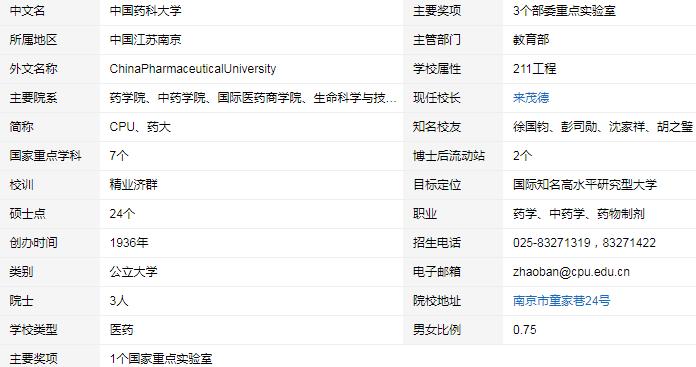Select the 现任校长 label
The image size is (696, 367).
click(437, 98)
